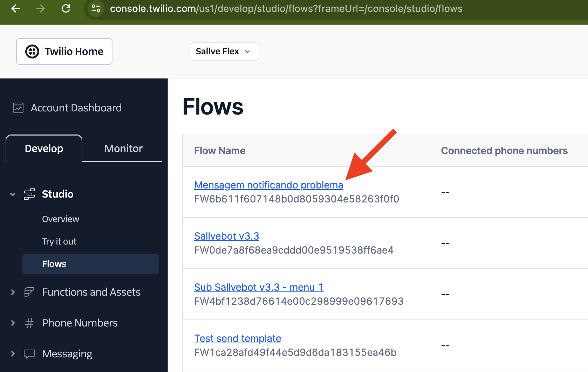Click the Messaging chat bubble icon

29,354
